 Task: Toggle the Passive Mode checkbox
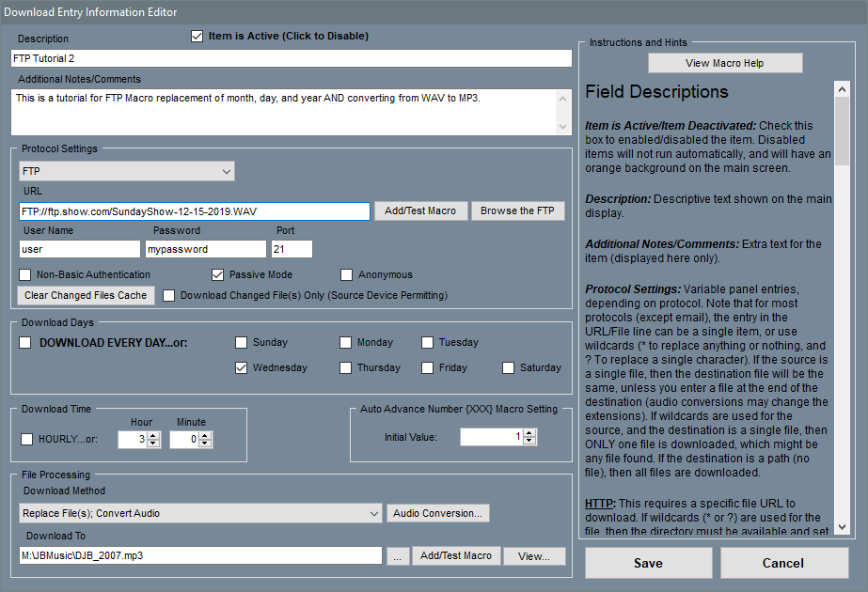click(x=218, y=275)
